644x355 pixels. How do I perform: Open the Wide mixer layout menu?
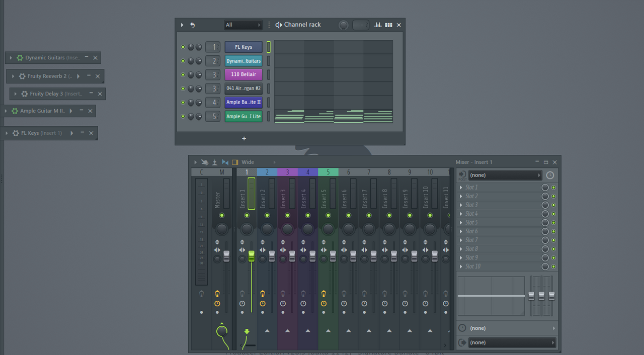(248, 162)
